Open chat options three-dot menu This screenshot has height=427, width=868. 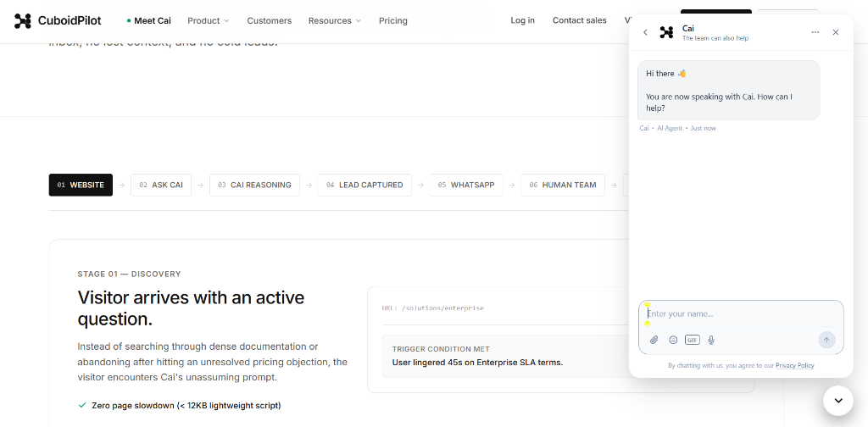click(815, 33)
